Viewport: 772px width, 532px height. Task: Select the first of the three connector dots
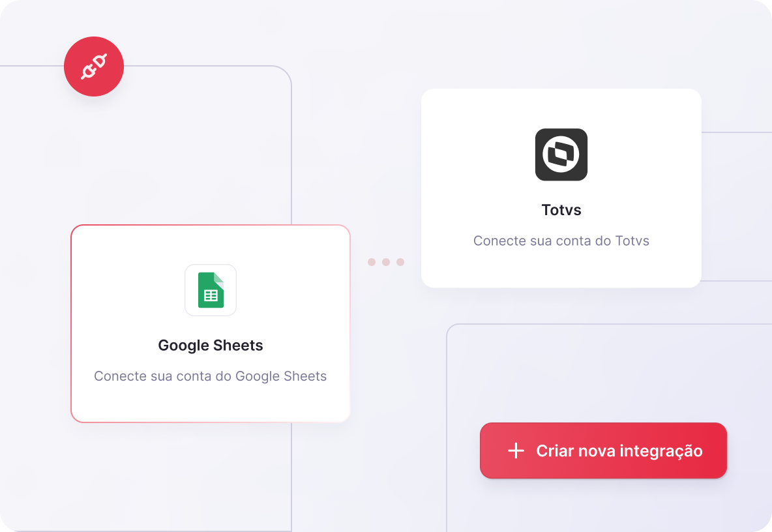click(x=372, y=262)
